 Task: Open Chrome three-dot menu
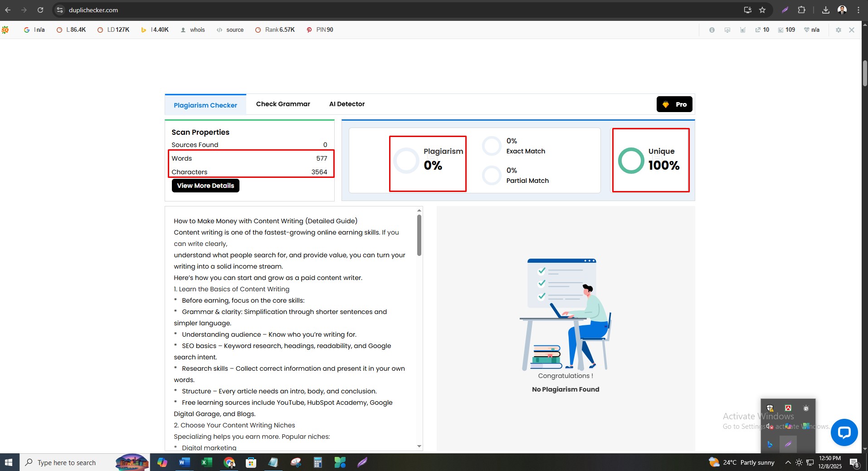point(858,10)
